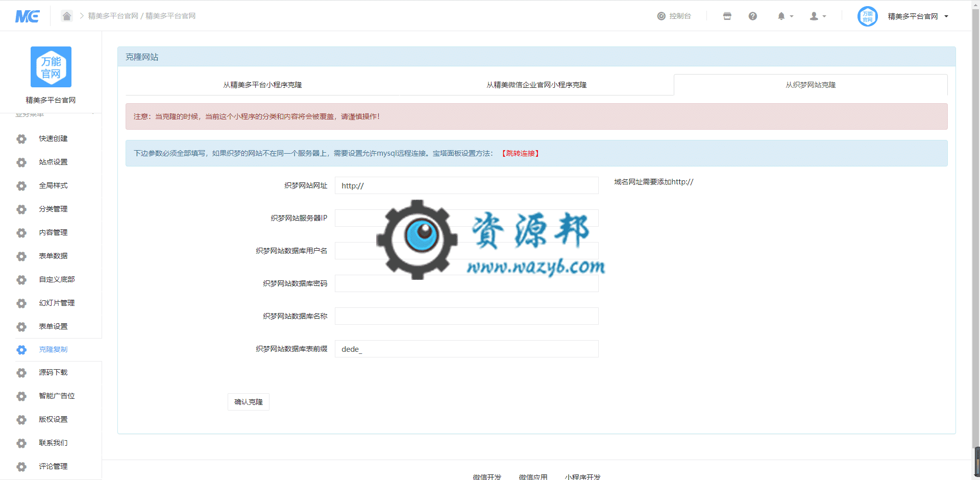This screenshot has width=980, height=480.
Task: Click gear icon beside 联系我们
Action: (x=21, y=443)
